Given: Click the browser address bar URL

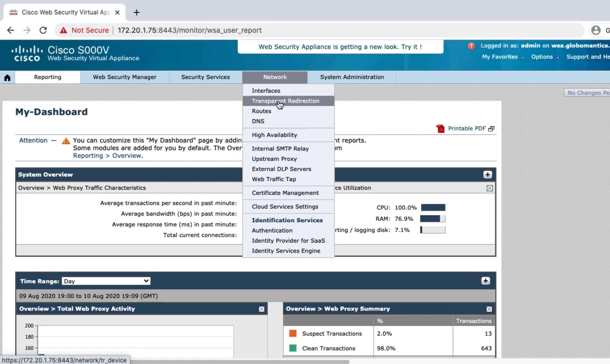Looking at the screenshot, I should coord(190,30).
